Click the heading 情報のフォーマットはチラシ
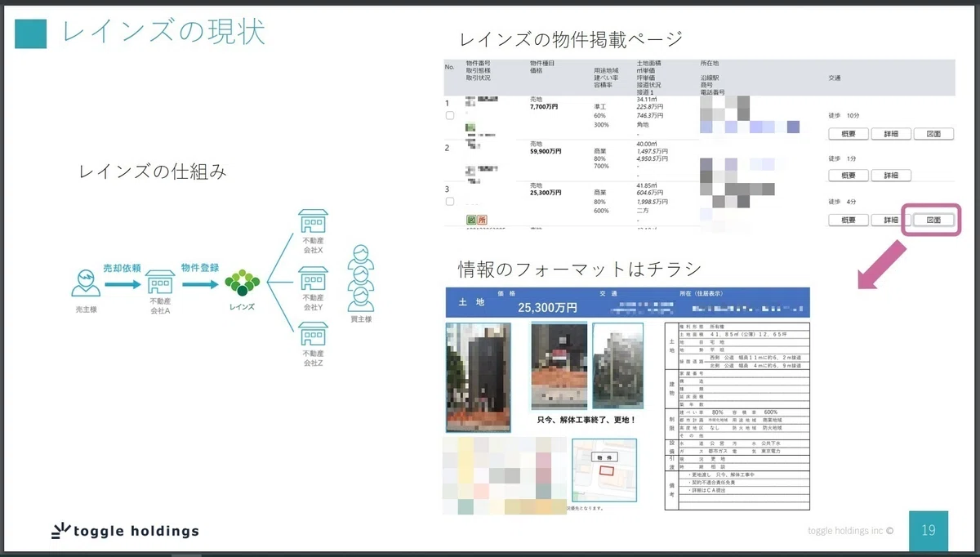Image resolution: width=980 pixels, height=557 pixels. point(580,269)
